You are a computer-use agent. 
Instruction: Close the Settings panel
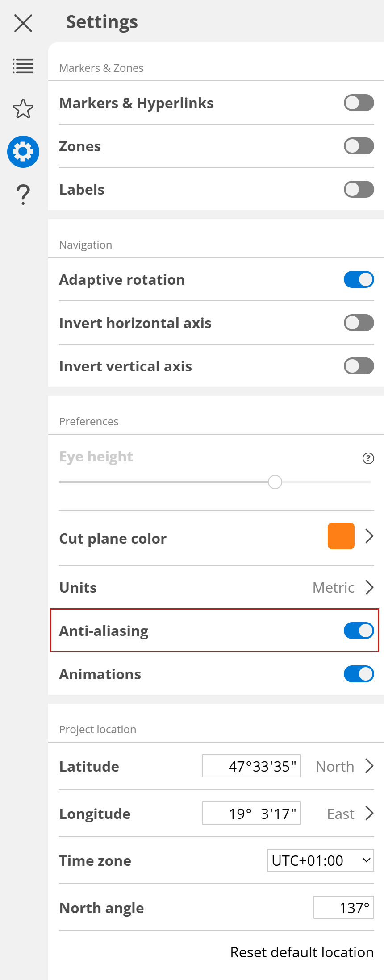point(23,23)
